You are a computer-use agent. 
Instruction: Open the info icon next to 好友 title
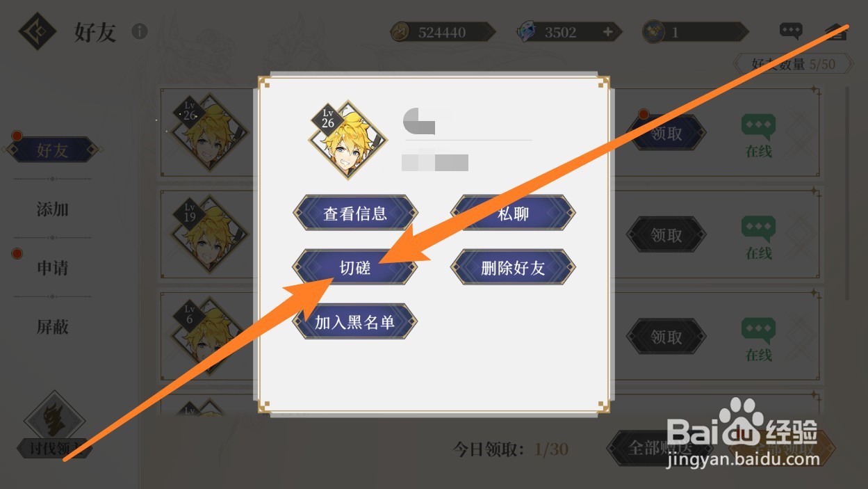coord(140,31)
